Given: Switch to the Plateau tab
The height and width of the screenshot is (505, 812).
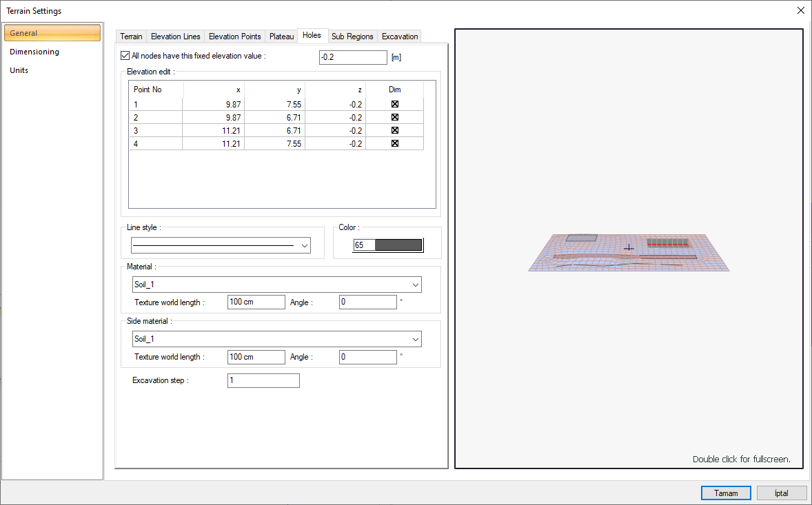Looking at the screenshot, I should click(281, 37).
